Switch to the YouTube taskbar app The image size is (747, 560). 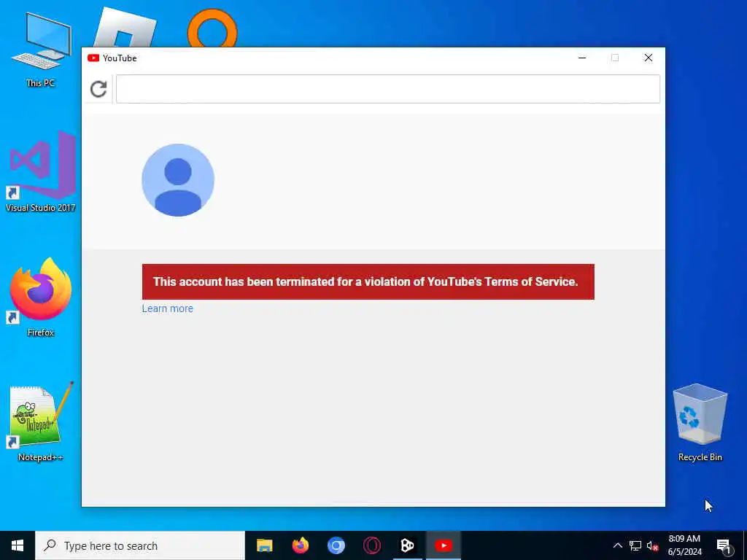[443, 545]
